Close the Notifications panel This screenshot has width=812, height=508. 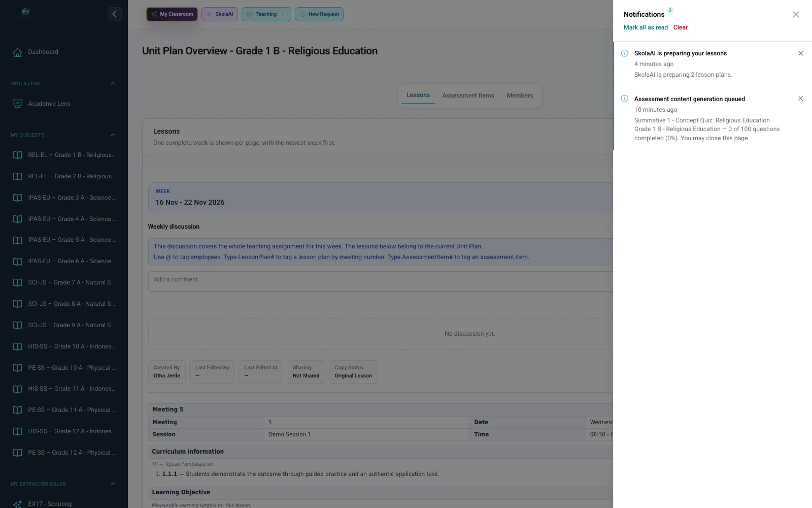pyautogui.click(x=796, y=15)
